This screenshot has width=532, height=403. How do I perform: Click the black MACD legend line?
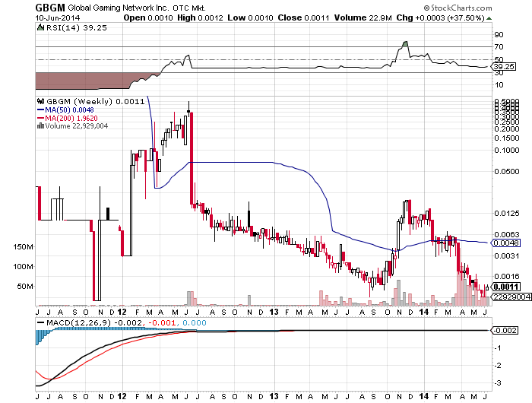click(x=40, y=323)
